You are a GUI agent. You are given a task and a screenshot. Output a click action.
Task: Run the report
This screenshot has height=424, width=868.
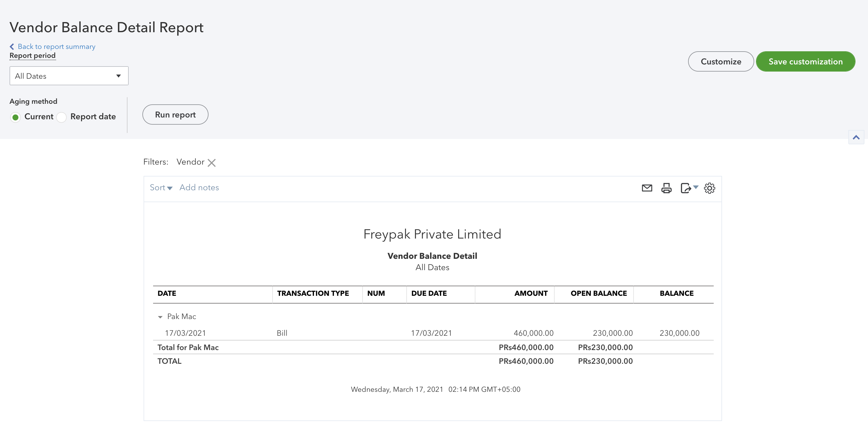coord(175,114)
